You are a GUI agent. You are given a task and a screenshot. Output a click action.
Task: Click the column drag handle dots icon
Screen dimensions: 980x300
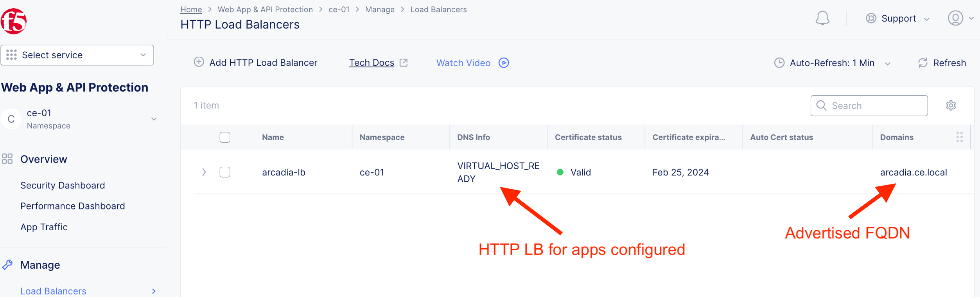point(959,137)
